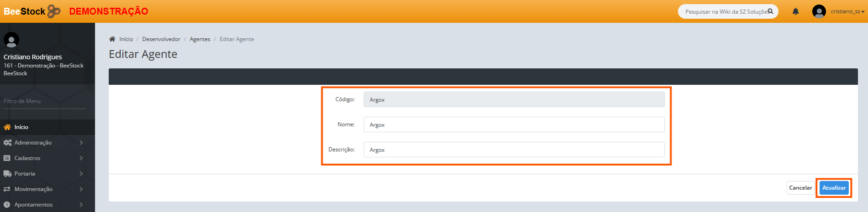This screenshot has width=868, height=212.
Task: Click the search magnifier icon
Action: (x=770, y=11)
